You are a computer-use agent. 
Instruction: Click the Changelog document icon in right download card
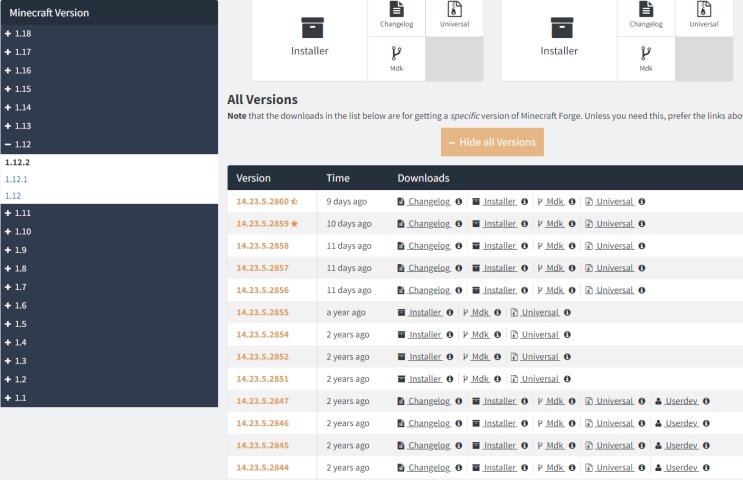(x=646, y=8)
